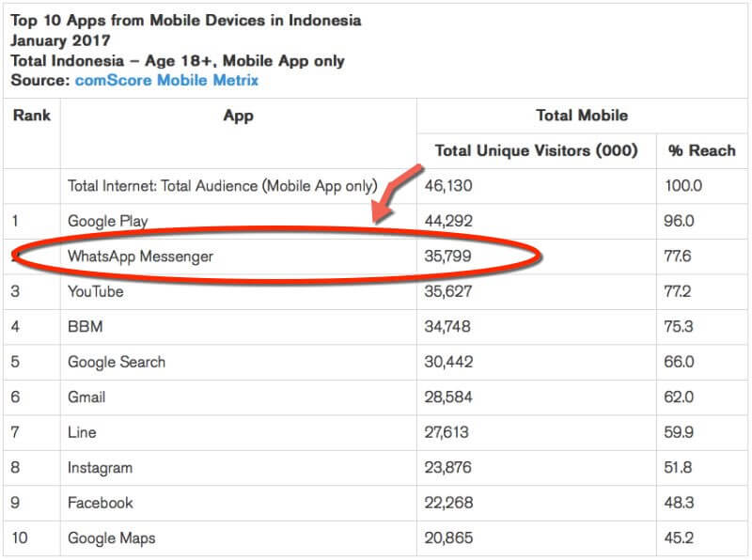Image resolution: width=752 pixels, height=560 pixels.
Task: Click the Line app name
Action: (x=82, y=432)
